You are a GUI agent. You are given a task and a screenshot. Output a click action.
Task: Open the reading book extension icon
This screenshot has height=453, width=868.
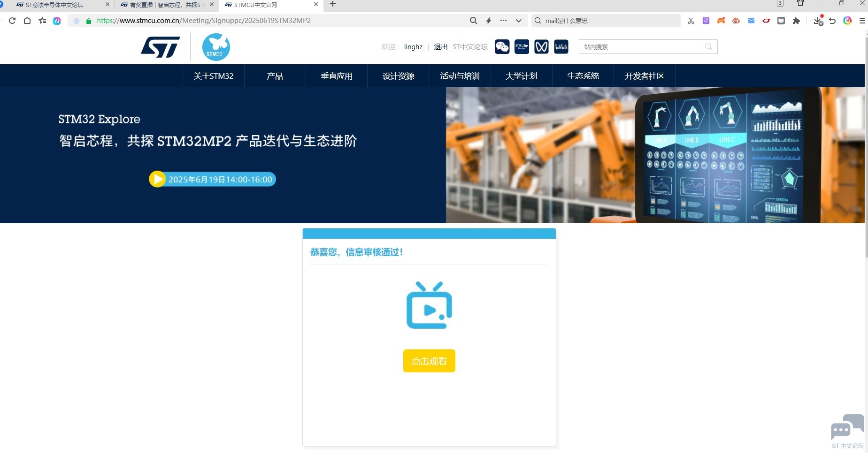point(781,21)
